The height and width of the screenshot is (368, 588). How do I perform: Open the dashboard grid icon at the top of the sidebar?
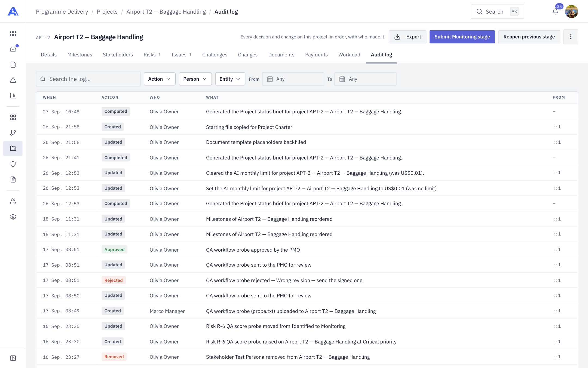13,34
